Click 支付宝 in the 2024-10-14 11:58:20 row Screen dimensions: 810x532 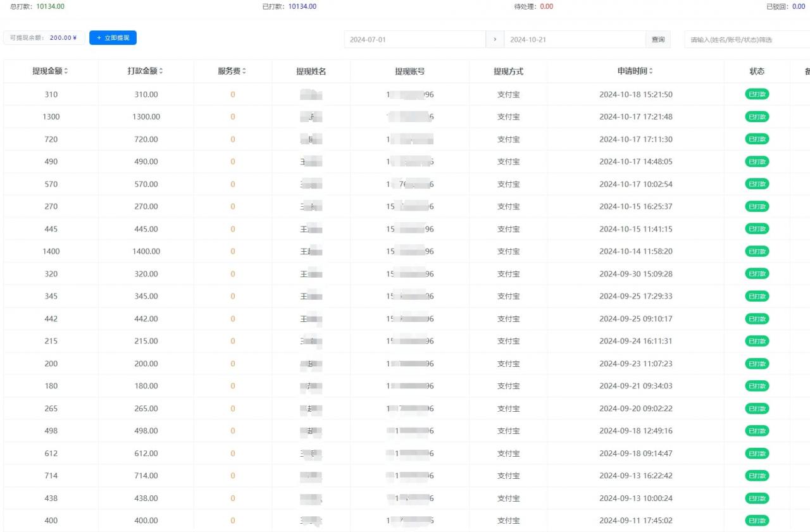click(508, 251)
